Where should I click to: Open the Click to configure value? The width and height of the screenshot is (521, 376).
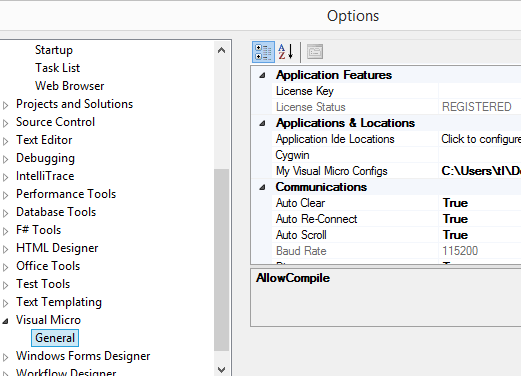[x=480, y=139]
